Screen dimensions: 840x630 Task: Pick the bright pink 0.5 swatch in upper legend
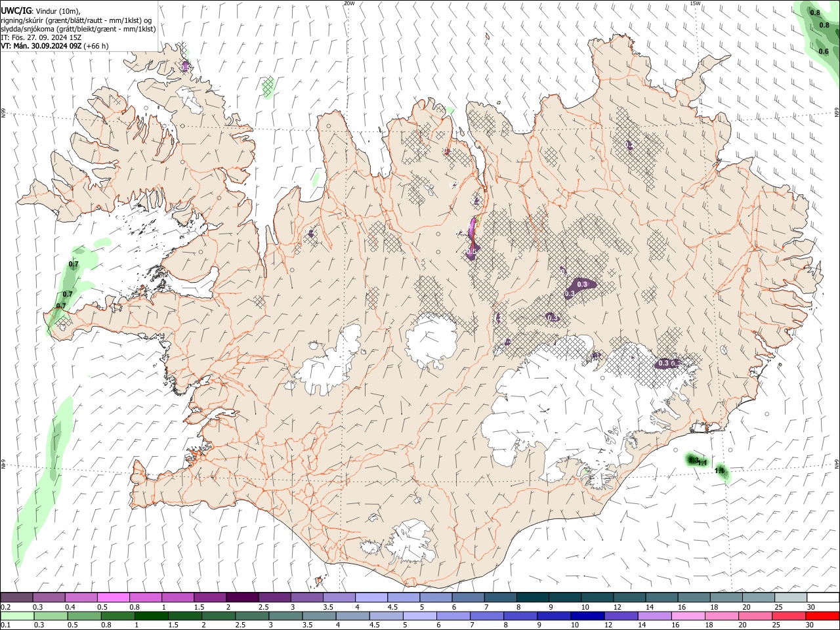click(114, 597)
